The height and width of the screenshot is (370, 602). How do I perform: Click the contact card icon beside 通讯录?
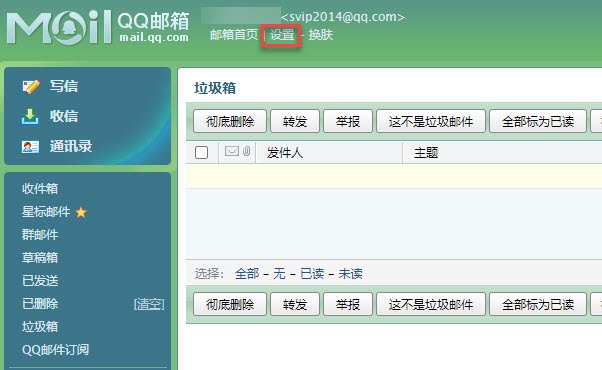pyautogui.click(x=30, y=147)
